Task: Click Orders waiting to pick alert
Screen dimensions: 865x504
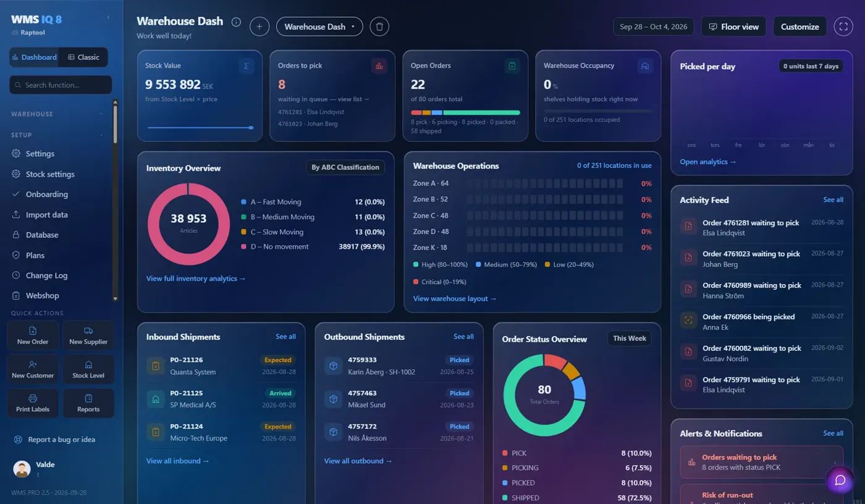Action: (761, 462)
